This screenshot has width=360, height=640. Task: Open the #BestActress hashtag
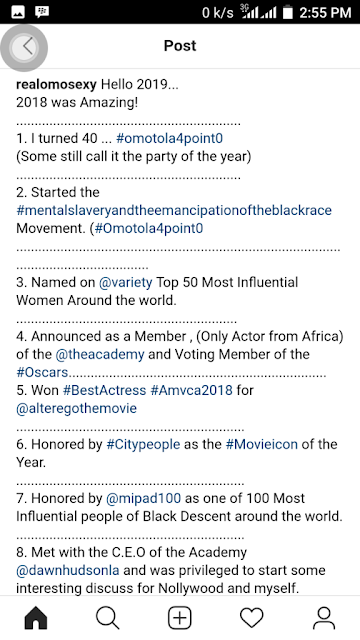(x=104, y=390)
